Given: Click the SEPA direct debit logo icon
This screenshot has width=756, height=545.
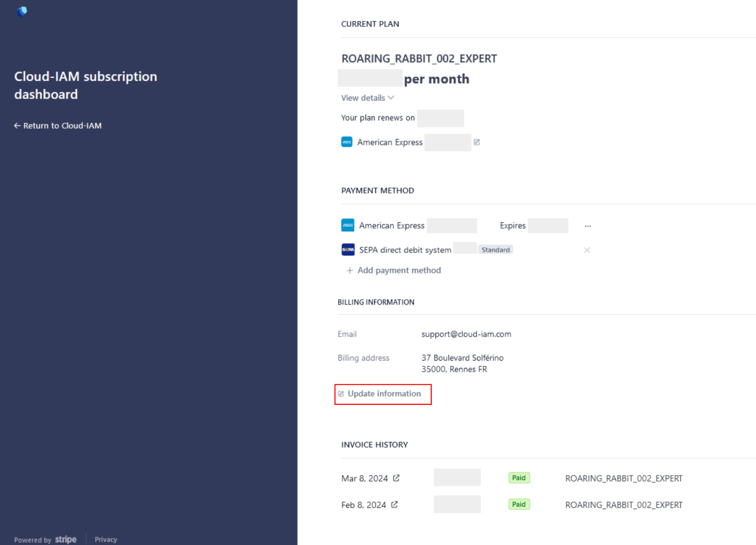Looking at the screenshot, I should point(348,250).
